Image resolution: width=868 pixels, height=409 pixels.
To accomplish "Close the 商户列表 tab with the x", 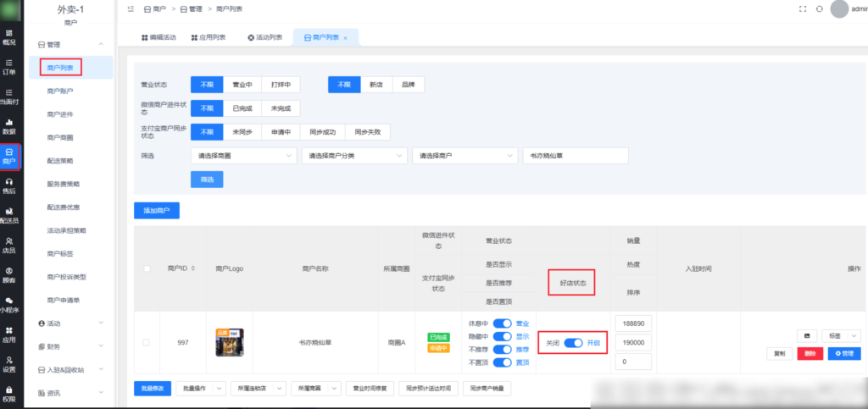I will pos(346,37).
